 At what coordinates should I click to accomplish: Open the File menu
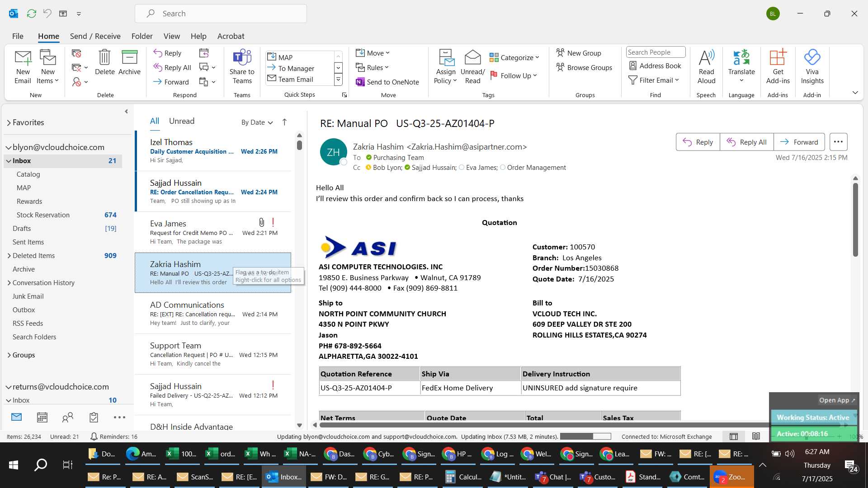pos(18,36)
